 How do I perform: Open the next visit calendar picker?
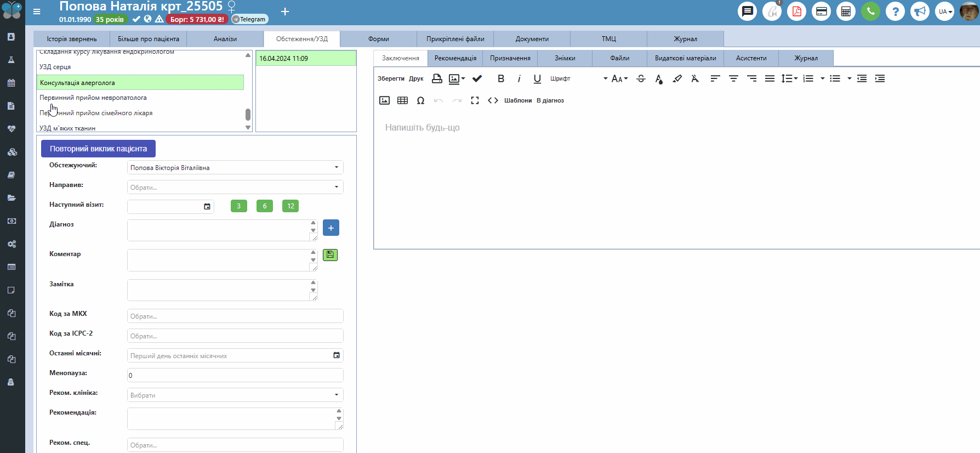coord(207,207)
